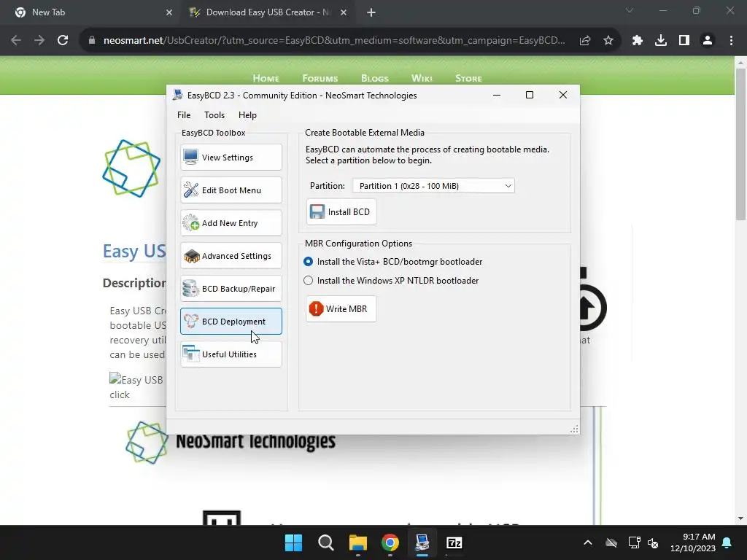The image size is (747, 560).
Task: Click the Forums link on NeoSmart site
Action: click(320, 79)
